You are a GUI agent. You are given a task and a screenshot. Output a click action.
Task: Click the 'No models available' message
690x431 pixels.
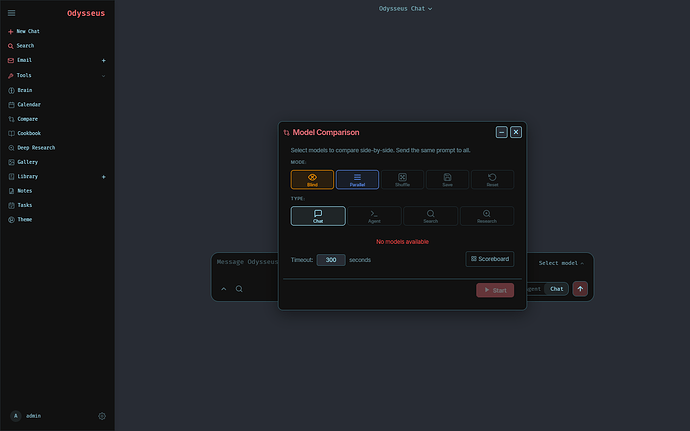pyautogui.click(x=402, y=242)
